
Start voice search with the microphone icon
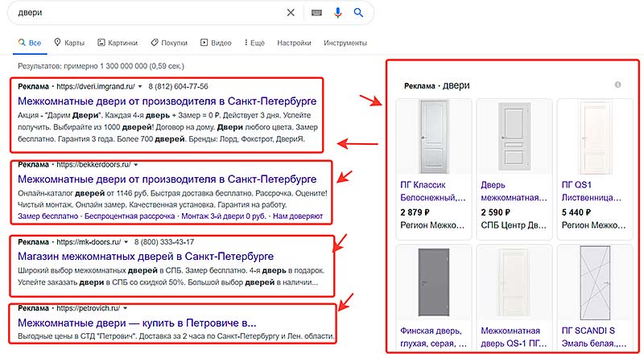tap(338, 13)
